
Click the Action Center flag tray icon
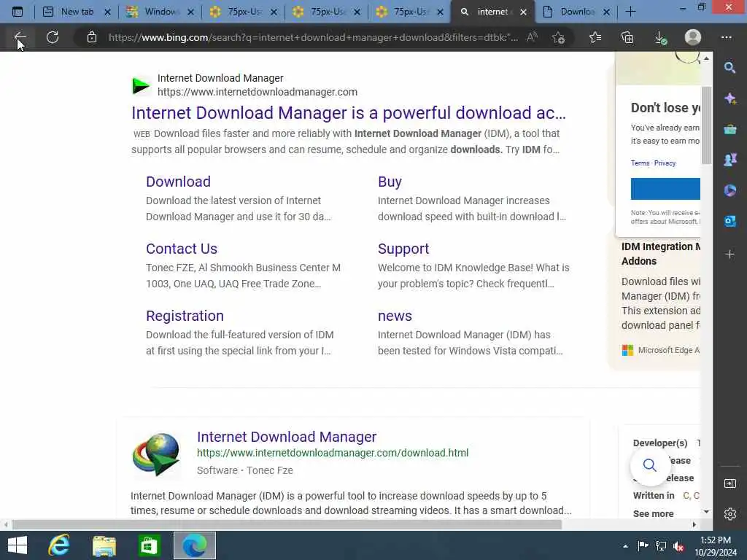(x=643, y=546)
